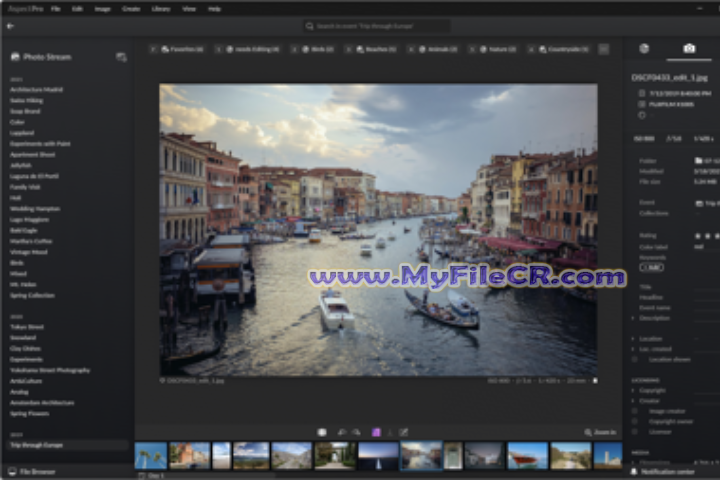Click the edit image icon in bottom toolbar

pos(403,432)
